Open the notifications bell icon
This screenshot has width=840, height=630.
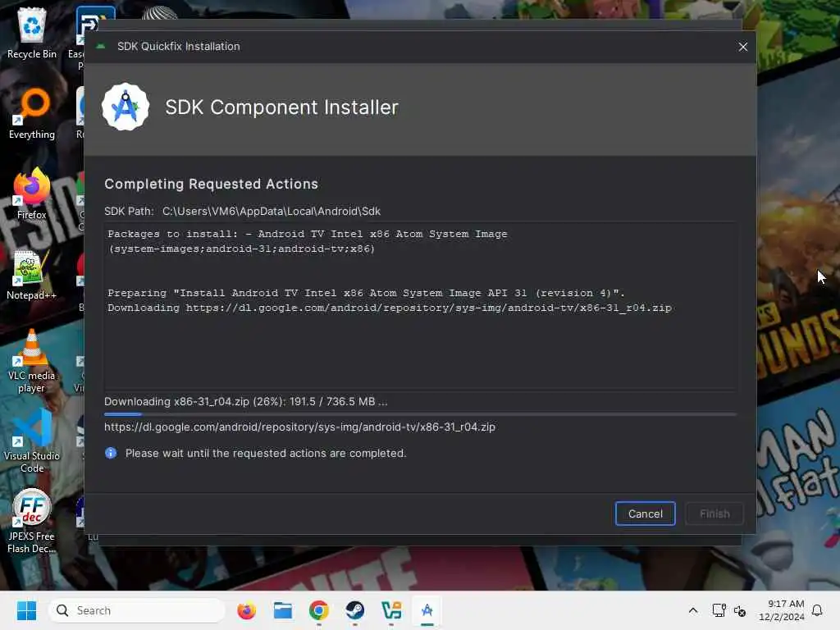(817, 610)
